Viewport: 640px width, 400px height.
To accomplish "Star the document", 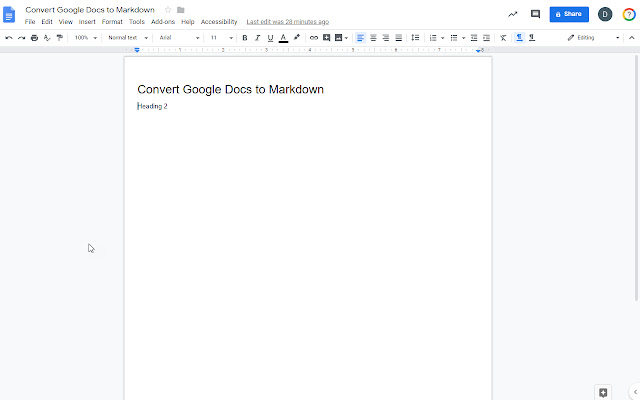I will pyautogui.click(x=168, y=10).
